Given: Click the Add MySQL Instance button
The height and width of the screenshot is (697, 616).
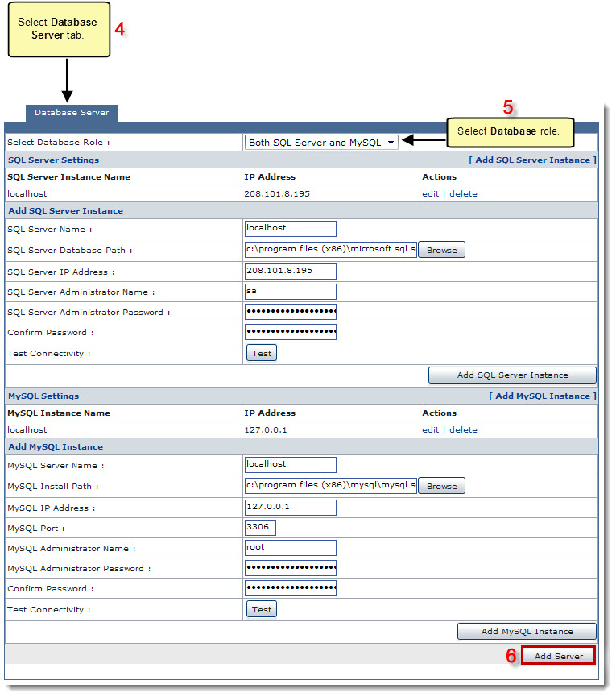Looking at the screenshot, I should tap(527, 631).
